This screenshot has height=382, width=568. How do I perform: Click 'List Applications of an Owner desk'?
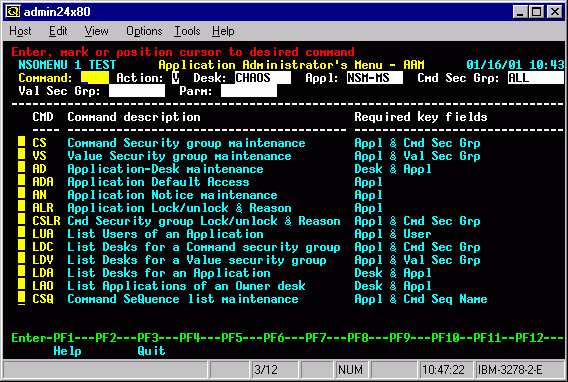pos(186,286)
